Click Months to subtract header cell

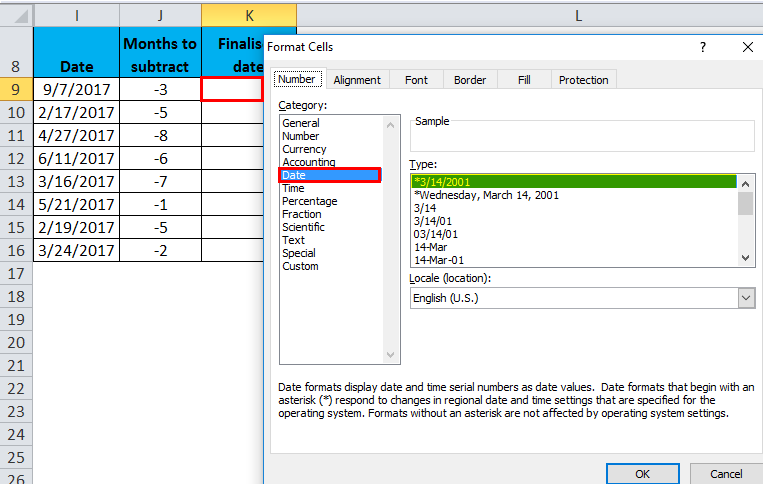tap(160, 53)
